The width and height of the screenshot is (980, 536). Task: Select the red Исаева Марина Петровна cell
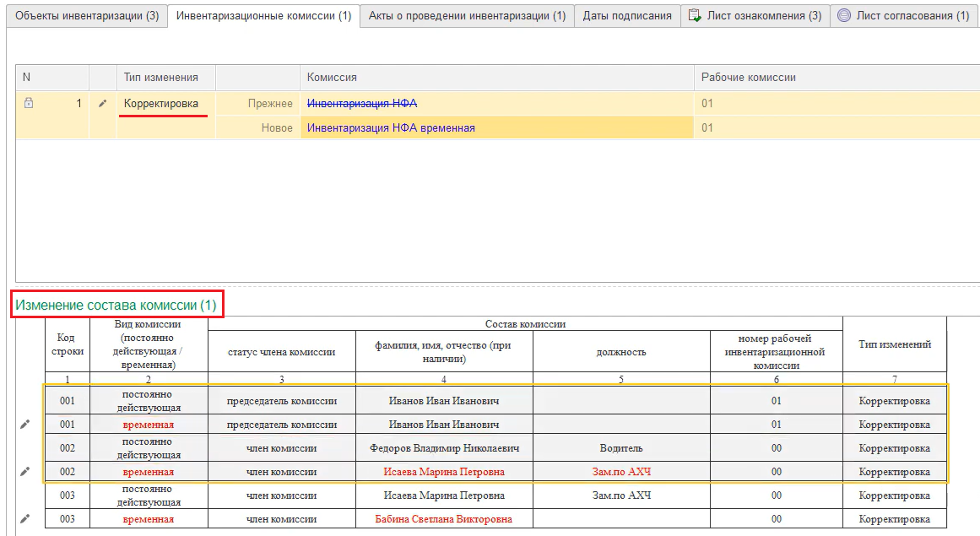tap(444, 472)
